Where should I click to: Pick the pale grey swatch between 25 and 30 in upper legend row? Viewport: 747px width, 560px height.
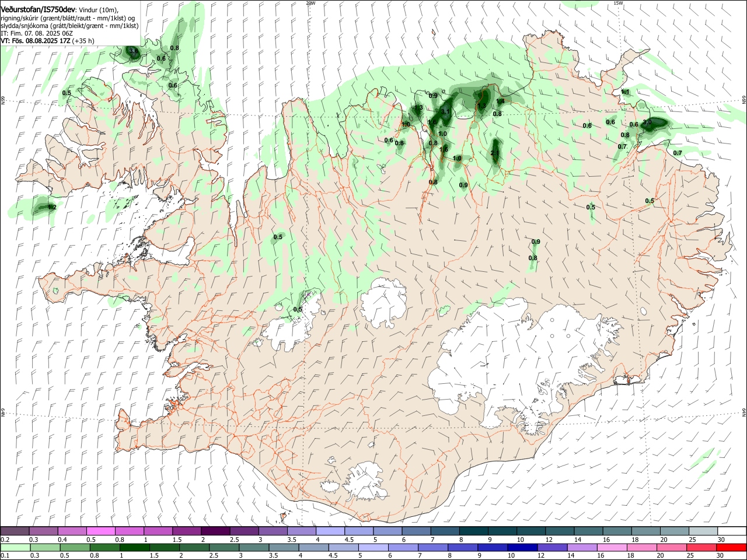(x=703, y=531)
